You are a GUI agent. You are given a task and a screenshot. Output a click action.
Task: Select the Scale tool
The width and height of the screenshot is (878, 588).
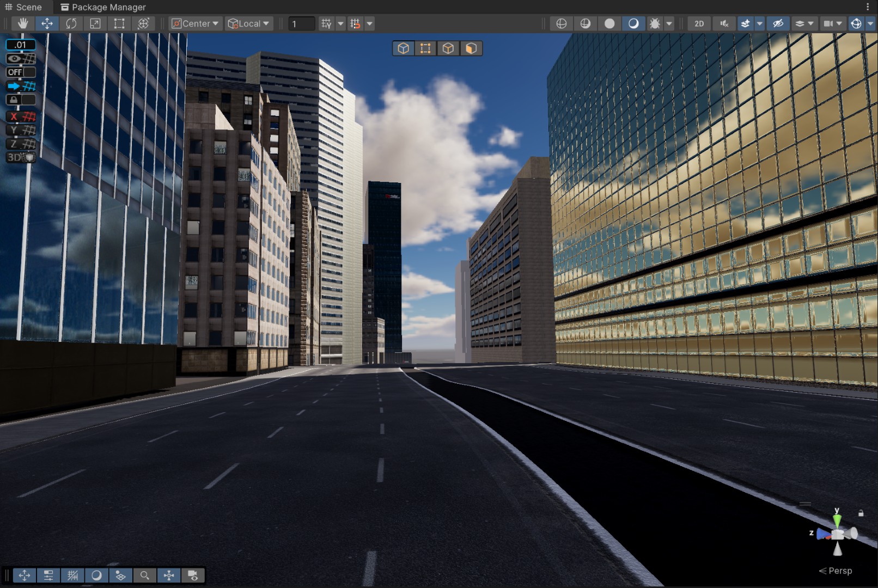click(x=95, y=23)
